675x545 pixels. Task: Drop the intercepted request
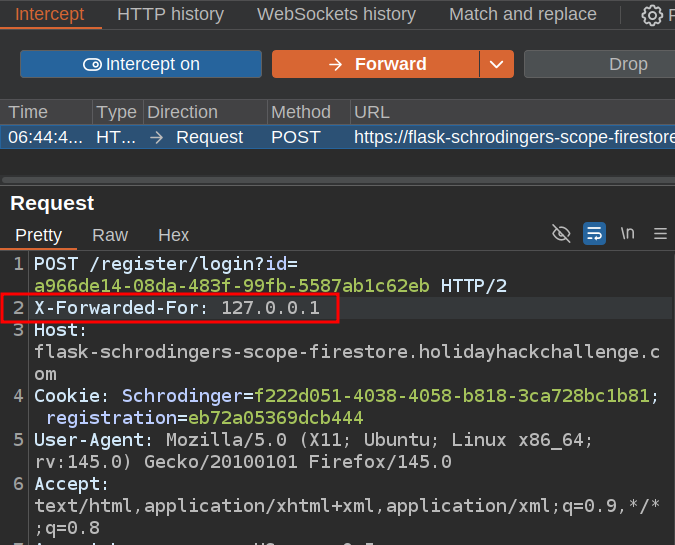click(627, 64)
